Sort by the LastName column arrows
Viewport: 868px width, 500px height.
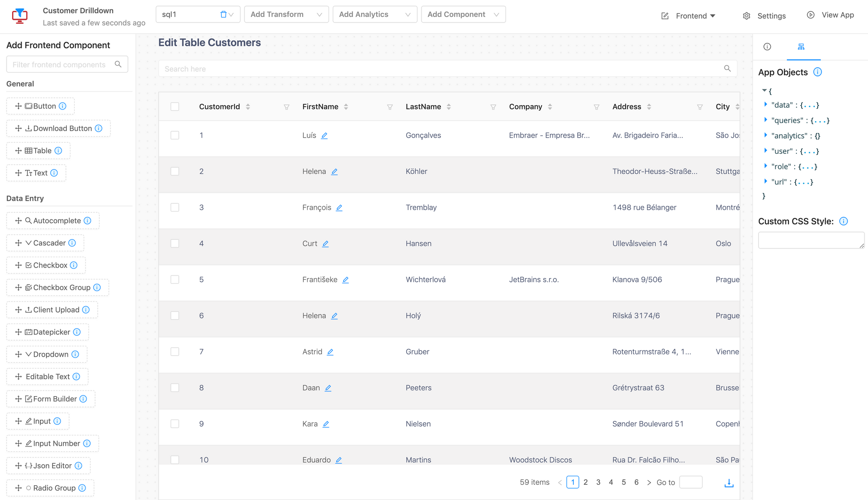coord(449,107)
